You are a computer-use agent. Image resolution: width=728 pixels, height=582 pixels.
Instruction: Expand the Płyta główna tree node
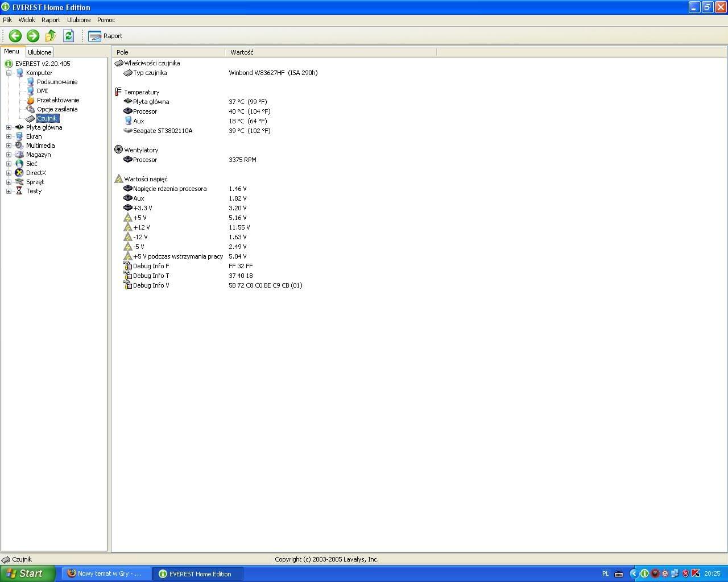pos(9,127)
